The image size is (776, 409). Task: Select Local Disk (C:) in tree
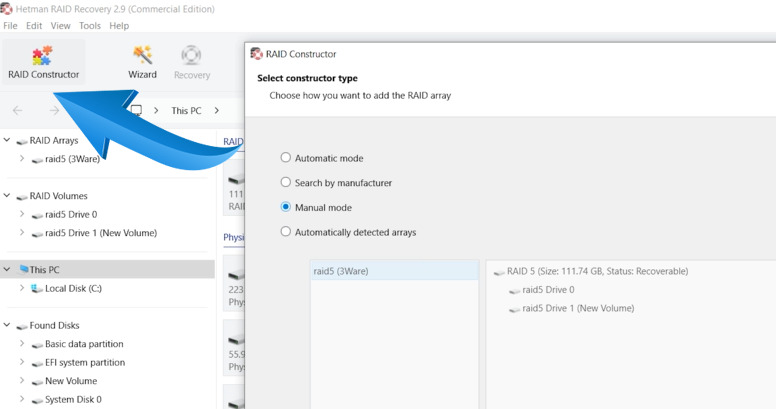[x=73, y=288]
